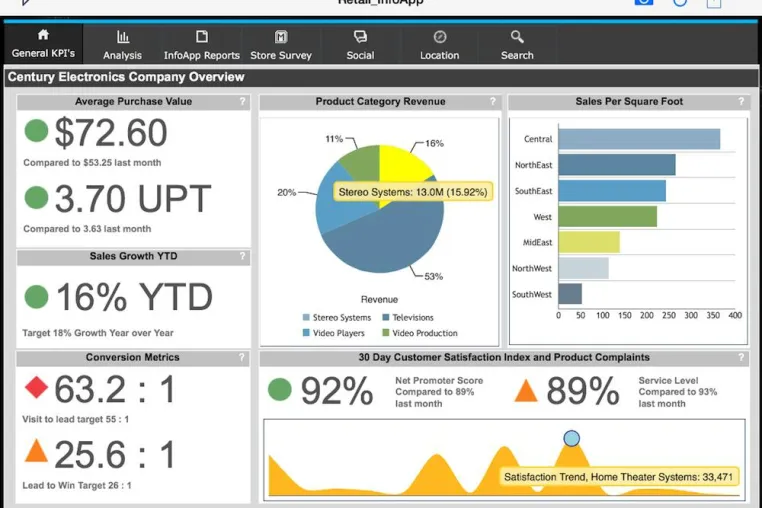Click the 63.2 : 1 conversion value
The height and width of the screenshot is (508, 762).
tap(114, 389)
